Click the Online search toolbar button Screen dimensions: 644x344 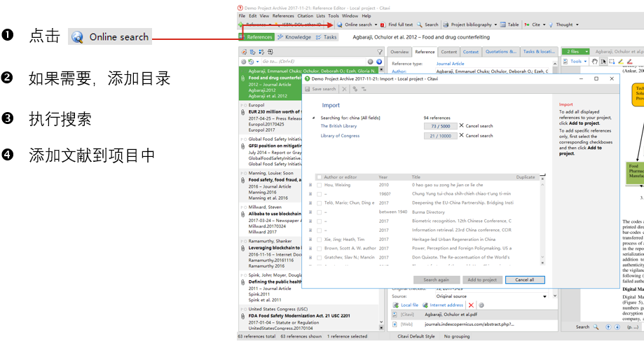click(354, 25)
